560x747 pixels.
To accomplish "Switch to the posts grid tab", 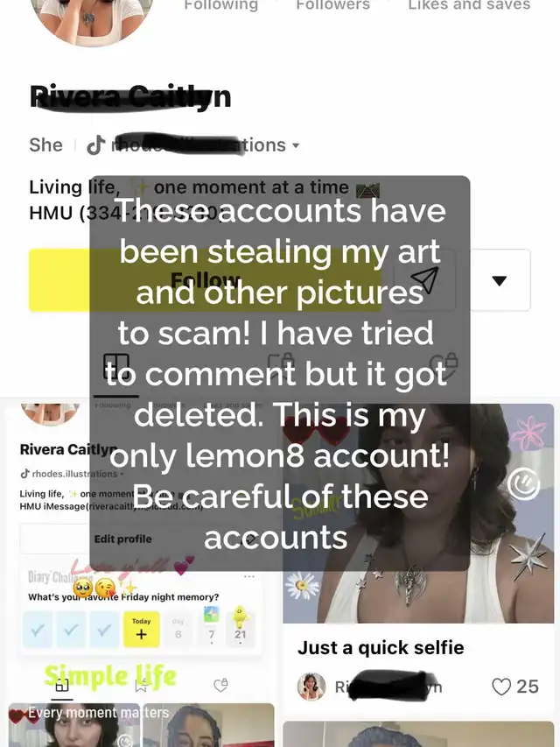I will 116,366.
